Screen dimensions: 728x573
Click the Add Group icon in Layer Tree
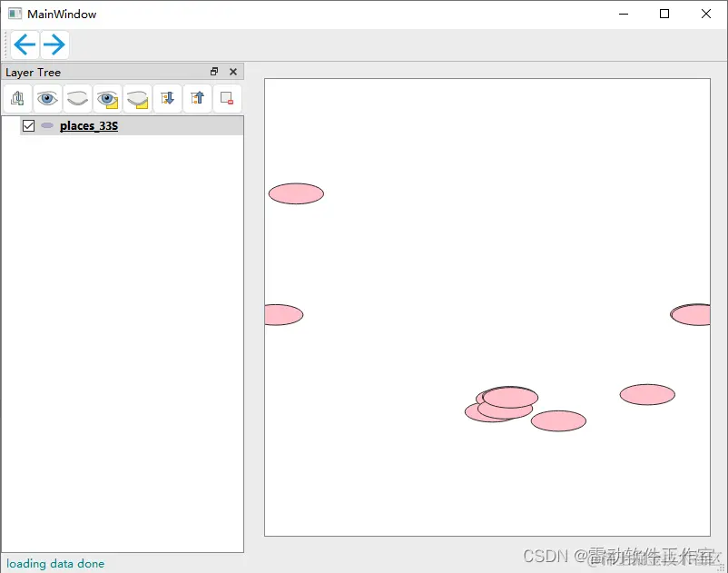(x=17, y=98)
